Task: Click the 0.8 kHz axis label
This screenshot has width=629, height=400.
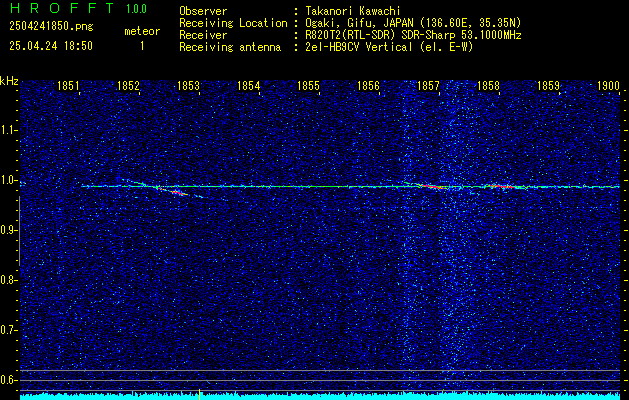Action: (x=8, y=280)
